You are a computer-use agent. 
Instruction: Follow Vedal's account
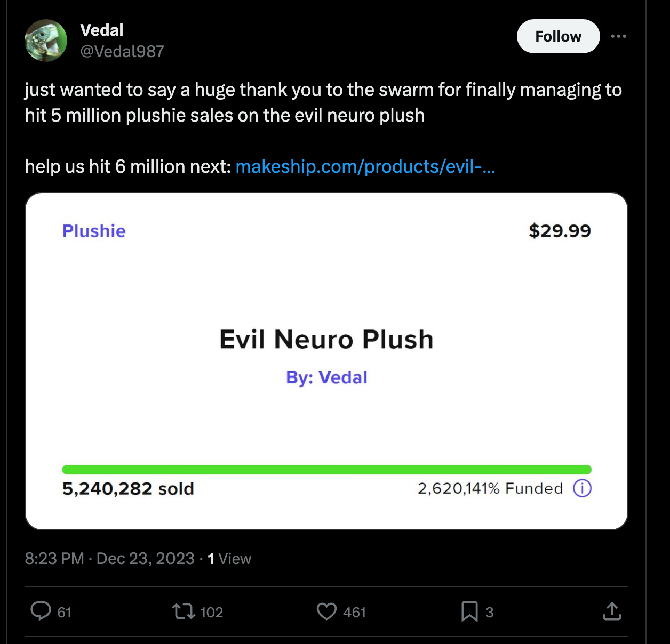[x=558, y=36]
